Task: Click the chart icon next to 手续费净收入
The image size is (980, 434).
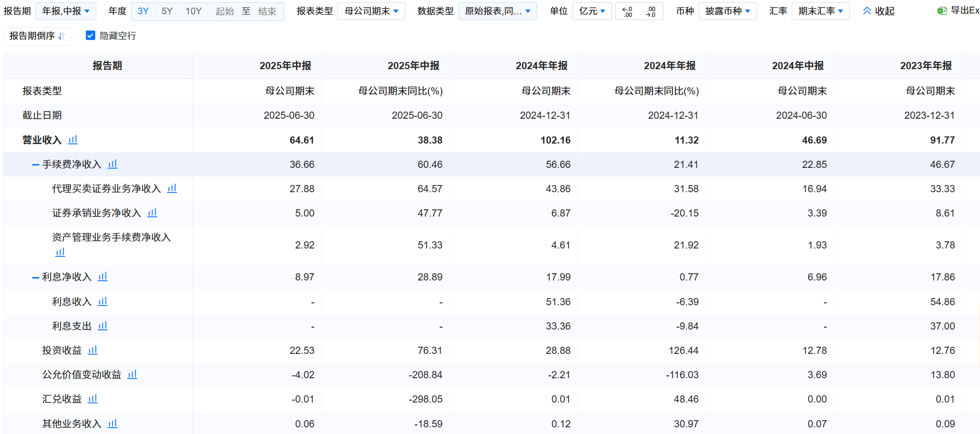Action: pyautogui.click(x=112, y=164)
